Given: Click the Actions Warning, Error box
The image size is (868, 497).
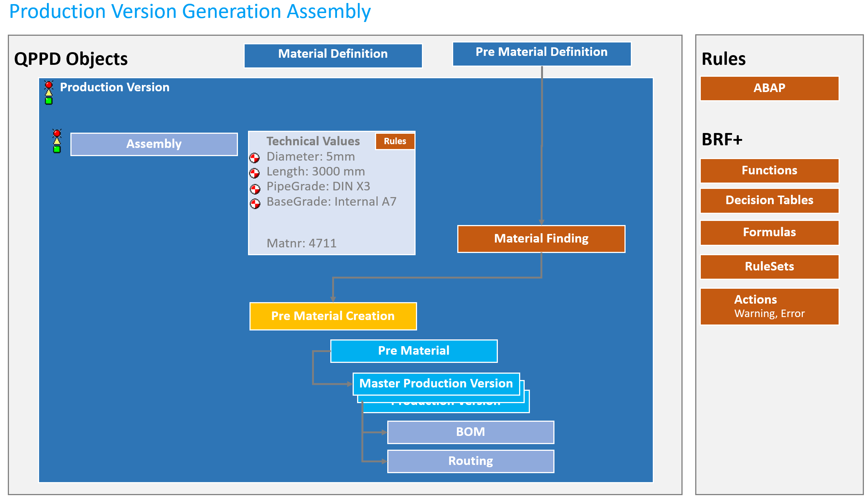Looking at the screenshot, I should click(x=769, y=306).
